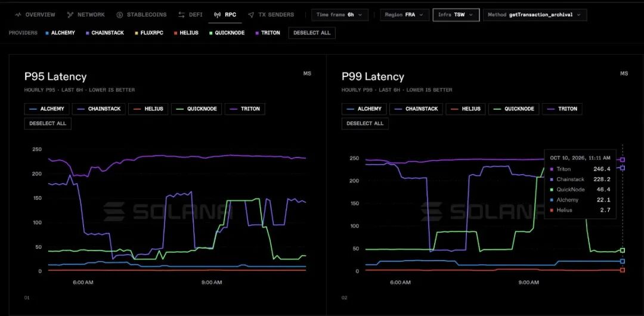Click the Helius 2.7 tooltip row
The width and height of the screenshot is (644, 316).
(x=580, y=210)
